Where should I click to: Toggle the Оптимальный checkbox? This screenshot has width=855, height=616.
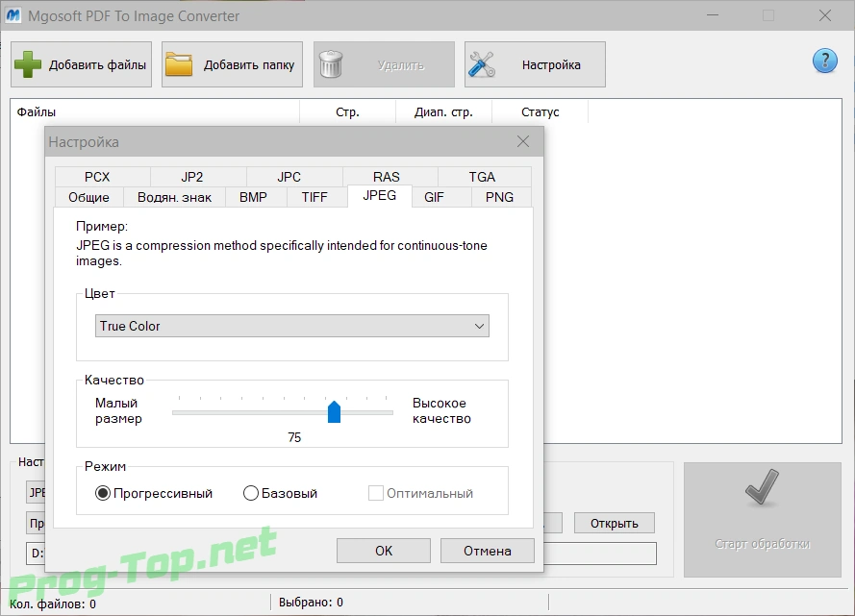pyautogui.click(x=376, y=493)
